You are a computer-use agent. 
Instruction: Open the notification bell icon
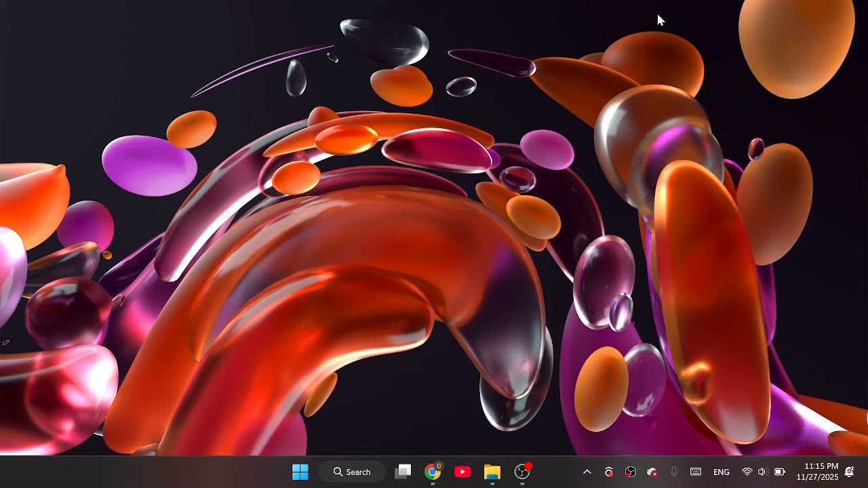tap(849, 472)
